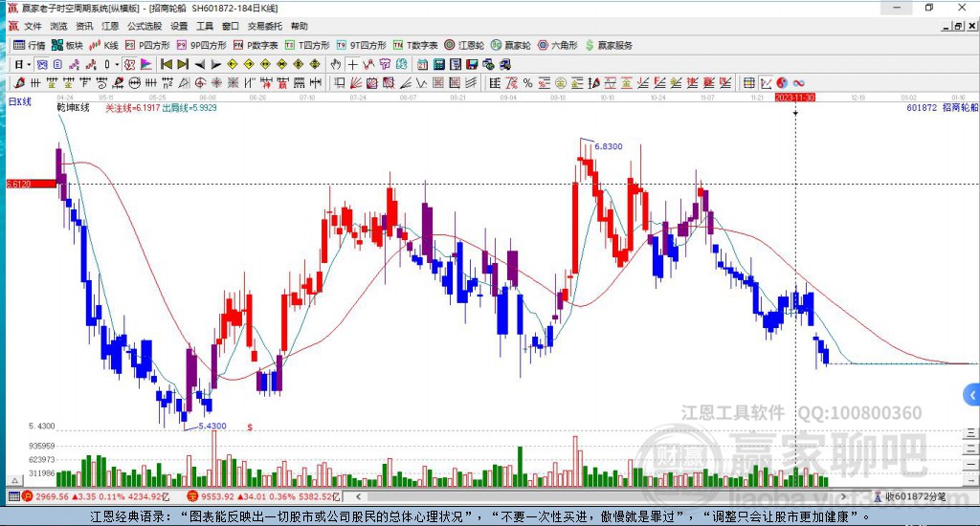The height and width of the screenshot is (526, 980).
Task: Click the scrollbar left arrow
Action: coord(358,496)
